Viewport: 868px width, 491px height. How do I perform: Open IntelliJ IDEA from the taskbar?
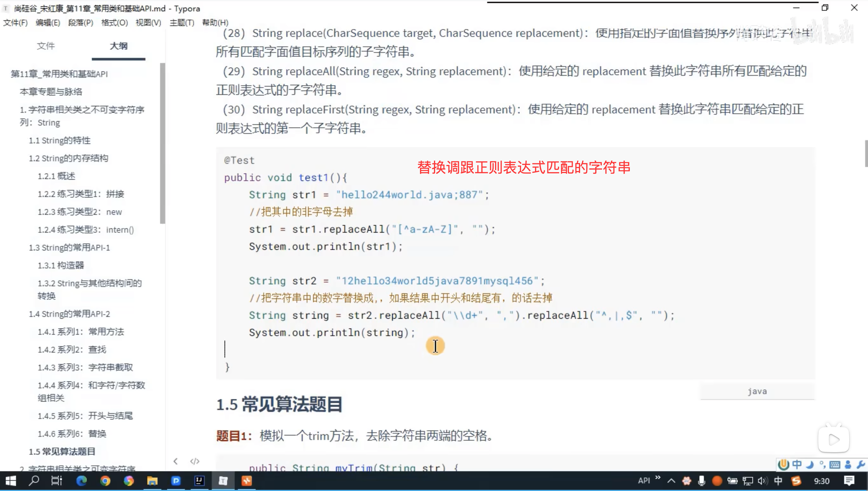tap(199, 480)
